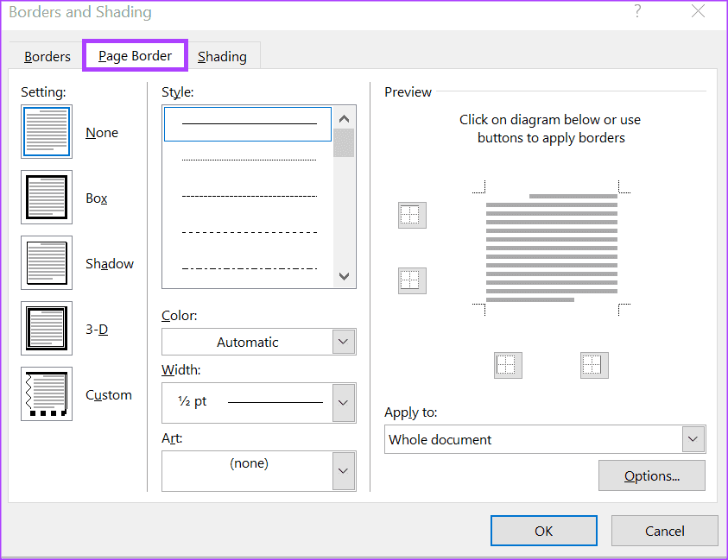Toggle the top border button in preview
This screenshot has width=728, height=560.
pos(412,216)
